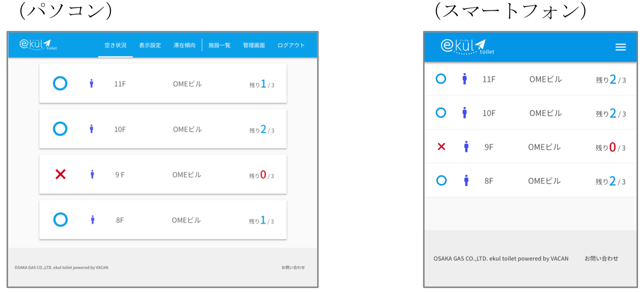
Task: Click the red X icon for 9F on PC
Action: point(60,174)
